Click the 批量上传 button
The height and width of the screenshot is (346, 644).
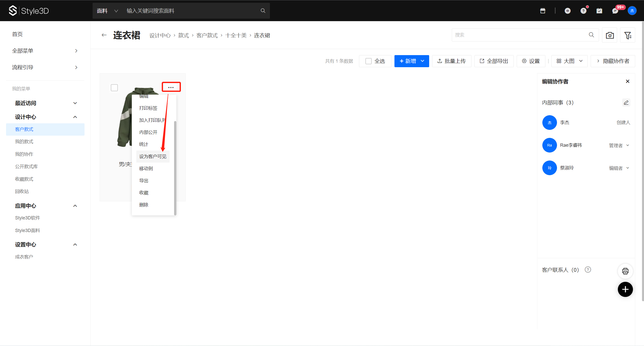[452, 61]
